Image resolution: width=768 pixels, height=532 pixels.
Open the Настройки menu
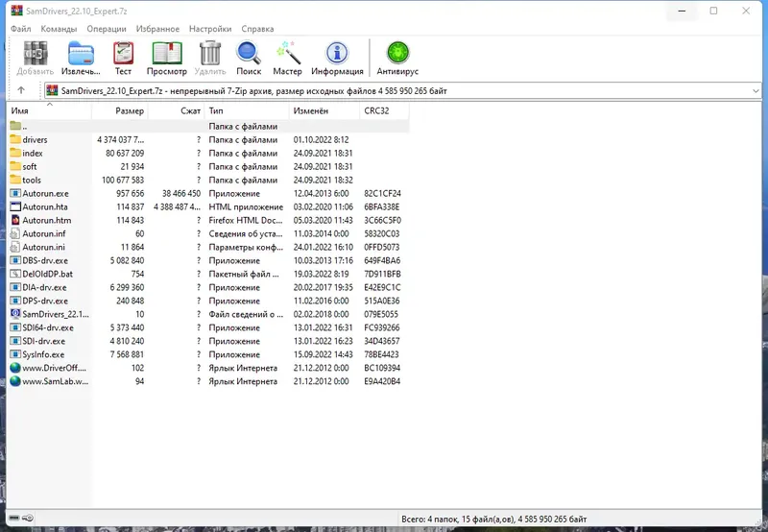click(210, 29)
